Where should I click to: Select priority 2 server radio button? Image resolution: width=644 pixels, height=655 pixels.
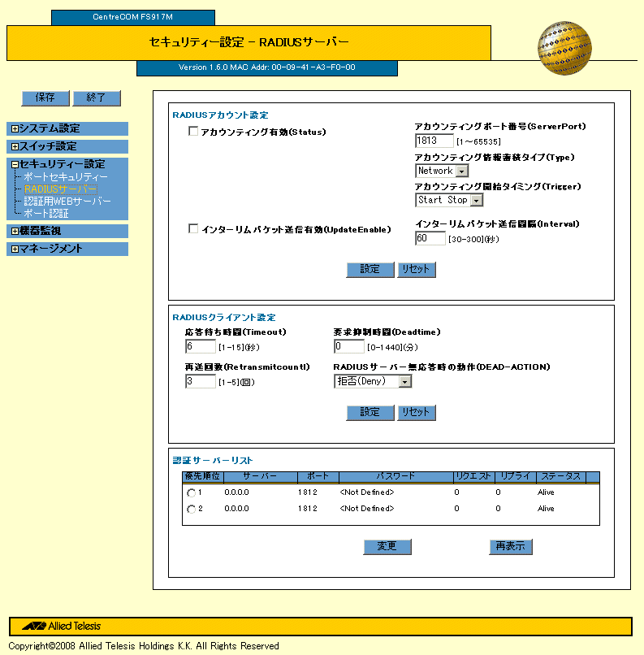pos(191,510)
